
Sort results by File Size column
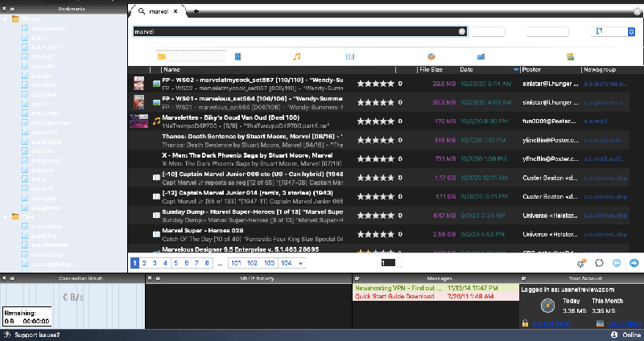pos(431,70)
